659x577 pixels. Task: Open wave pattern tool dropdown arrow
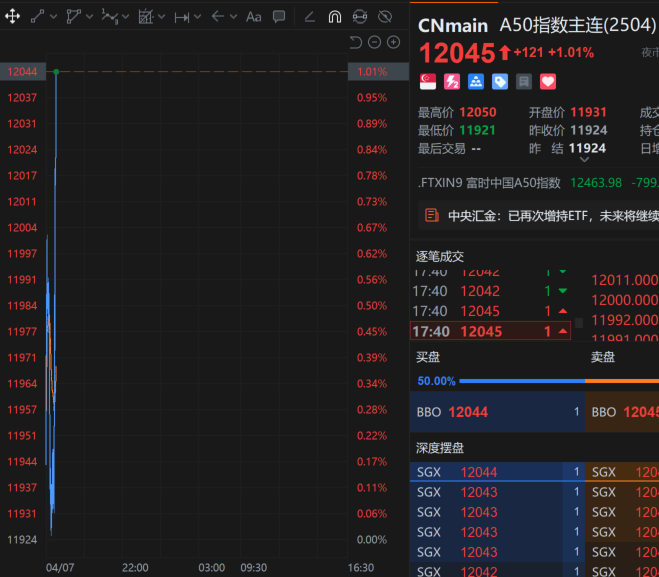tap(125, 17)
